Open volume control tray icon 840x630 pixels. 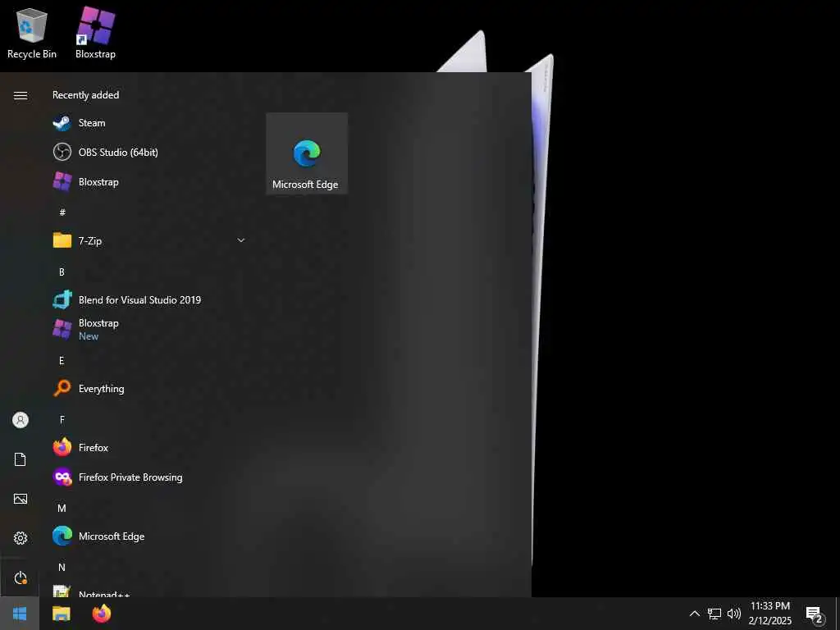[734, 614]
